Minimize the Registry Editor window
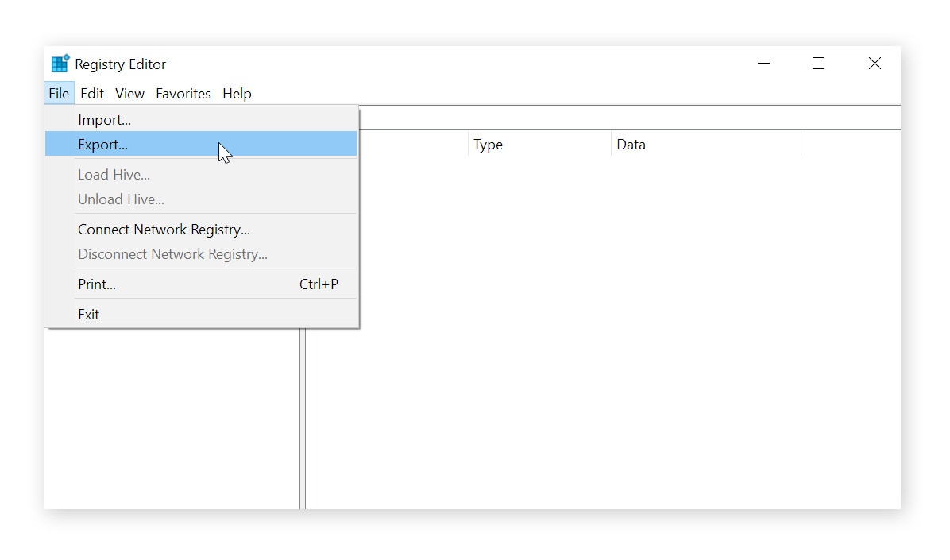950x560 pixels. pos(763,63)
